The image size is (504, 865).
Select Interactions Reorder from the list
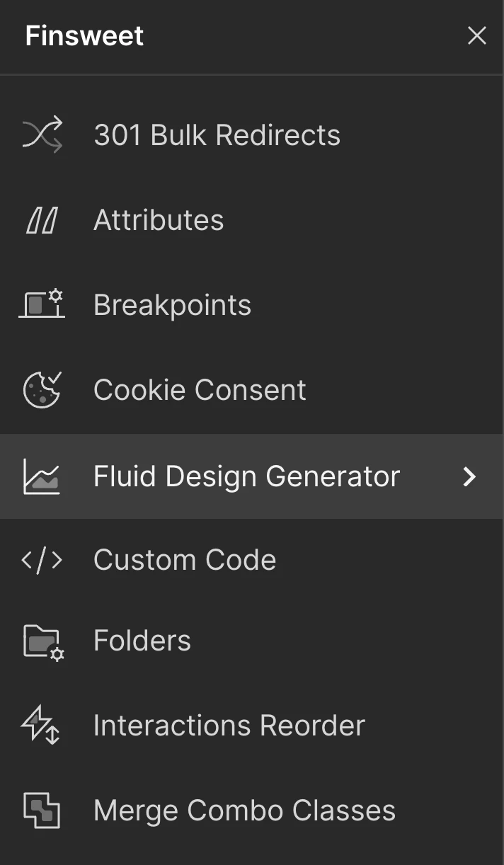[229, 725]
